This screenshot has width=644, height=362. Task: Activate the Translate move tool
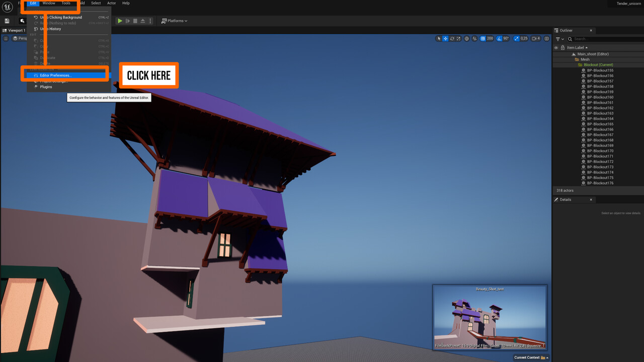click(x=445, y=39)
